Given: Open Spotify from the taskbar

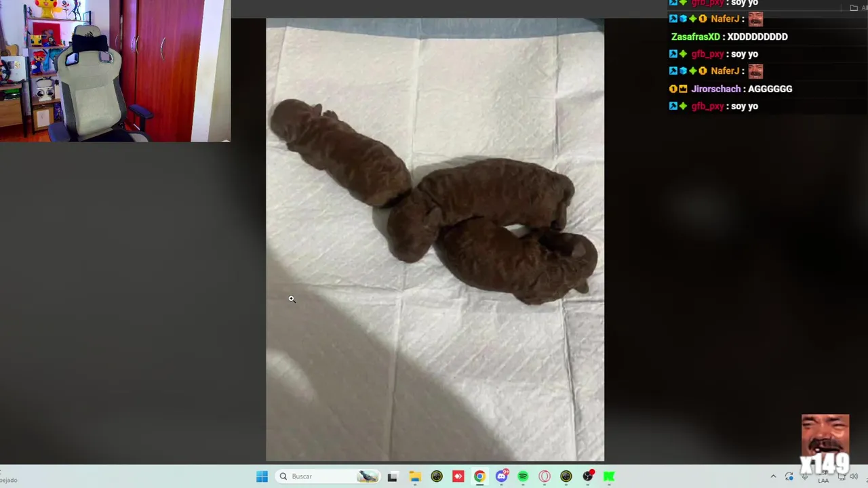Looking at the screenshot, I should coord(523,476).
